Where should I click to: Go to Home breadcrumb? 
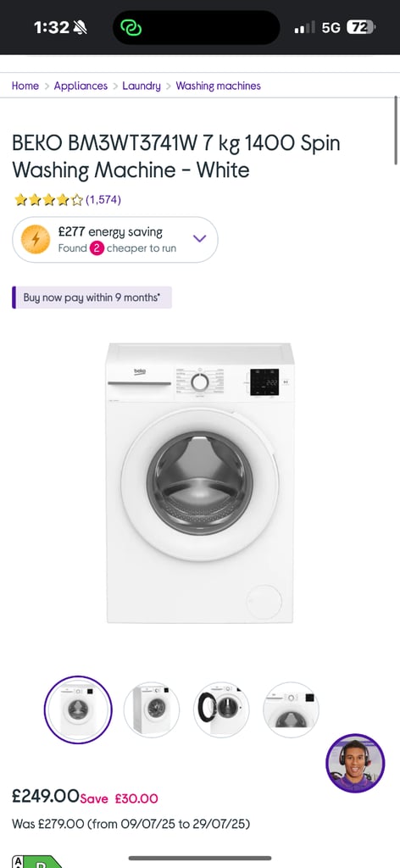click(x=25, y=86)
